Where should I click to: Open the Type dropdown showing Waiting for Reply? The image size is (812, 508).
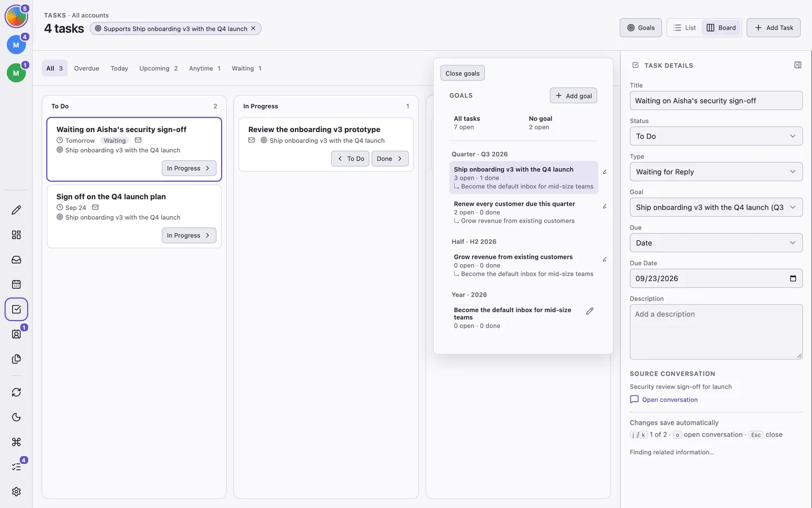pos(716,172)
